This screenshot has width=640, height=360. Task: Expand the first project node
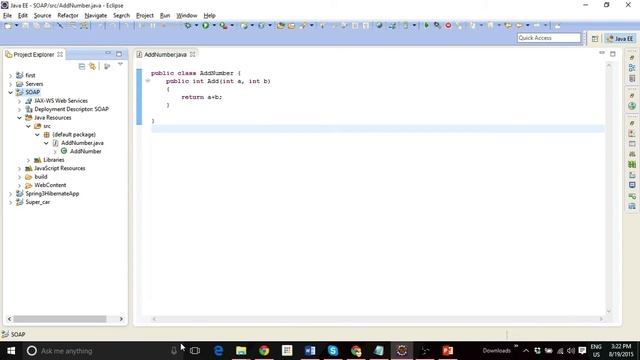click(11, 76)
